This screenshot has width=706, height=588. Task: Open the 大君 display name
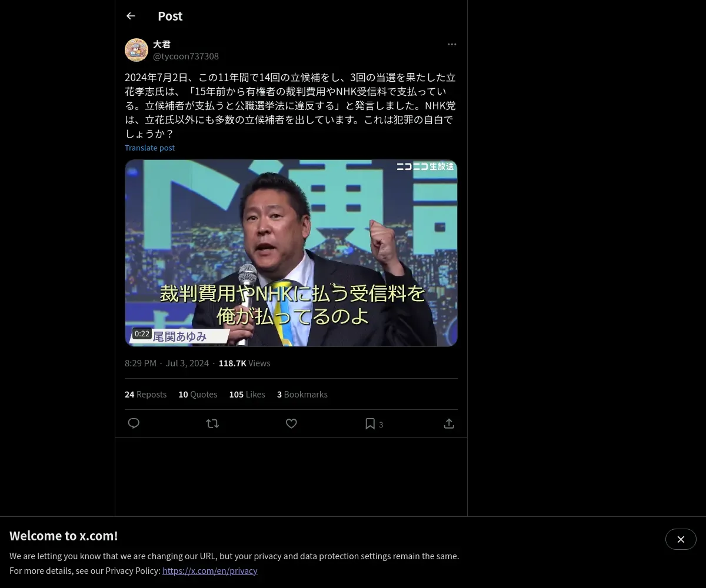(162, 44)
